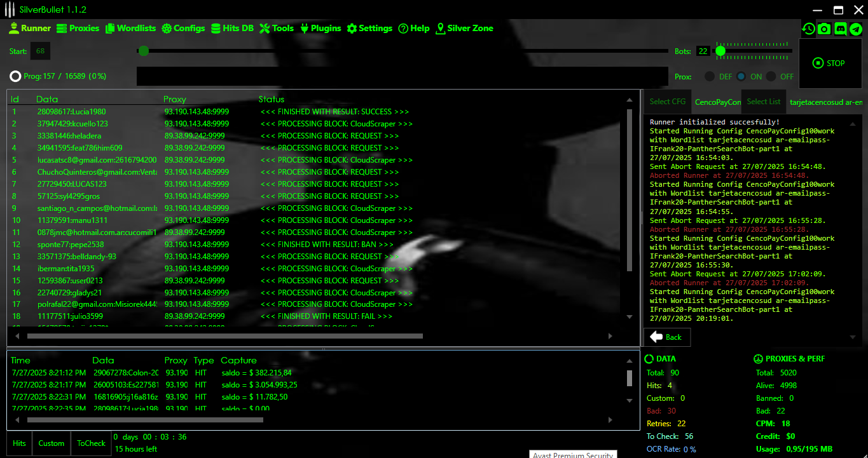Click the Status column header in runner list
Image resolution: width=868 pixels, height=458 pixels.
272,99
